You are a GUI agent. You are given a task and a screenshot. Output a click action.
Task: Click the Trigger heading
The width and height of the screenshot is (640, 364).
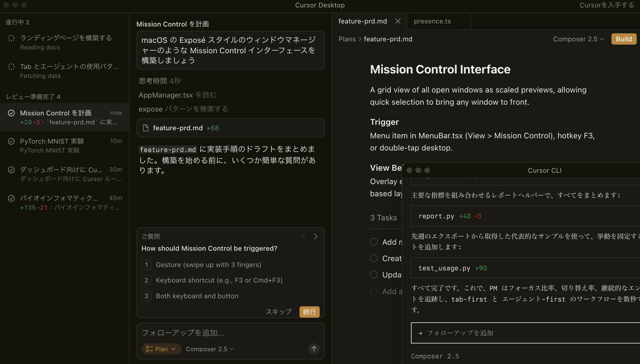coord(384,122)
